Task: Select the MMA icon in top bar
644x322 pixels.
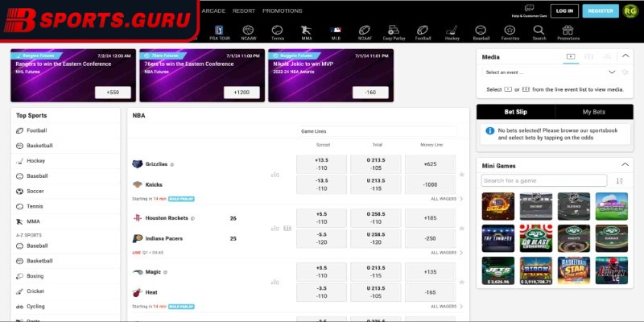Action: click(x=307, y=33)
